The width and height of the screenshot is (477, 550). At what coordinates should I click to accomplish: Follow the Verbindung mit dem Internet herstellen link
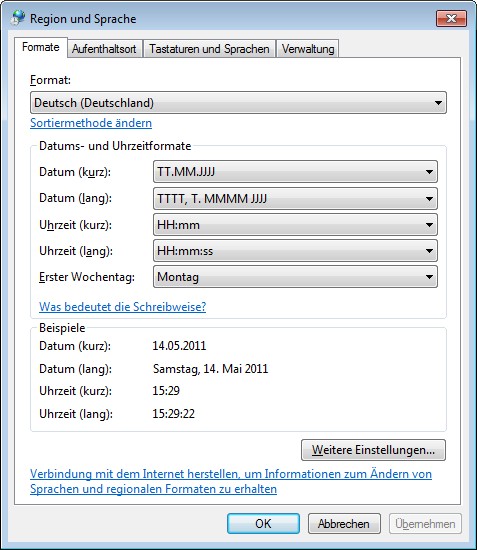point(231,481)
